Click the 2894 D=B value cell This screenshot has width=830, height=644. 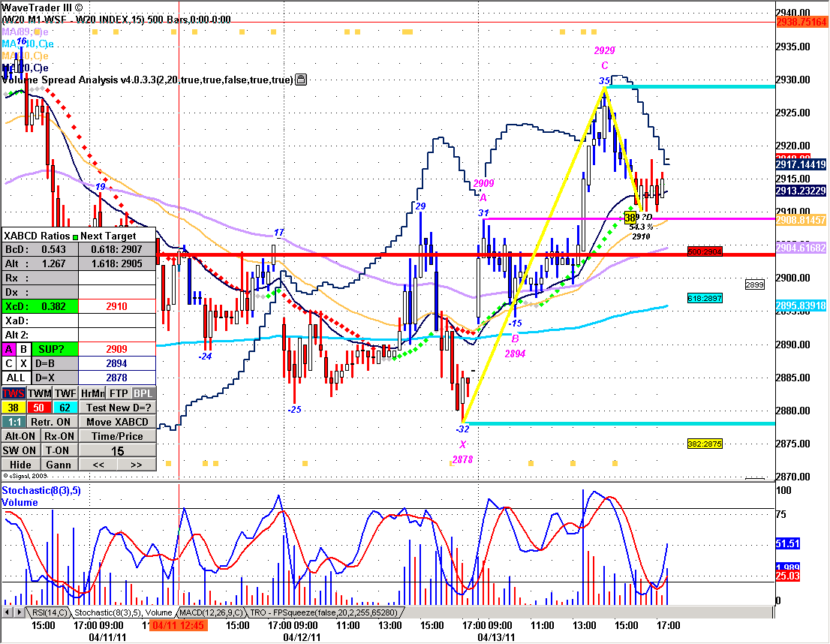point(117,363)
